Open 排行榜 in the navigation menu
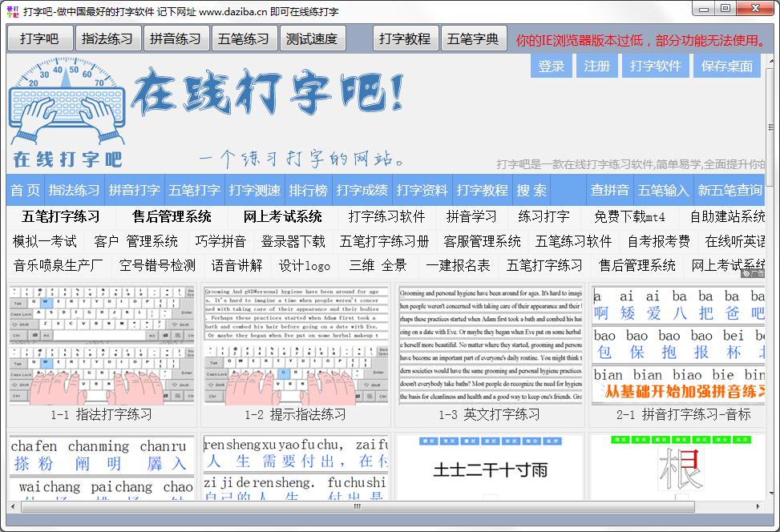 click(x=309, y=191)
